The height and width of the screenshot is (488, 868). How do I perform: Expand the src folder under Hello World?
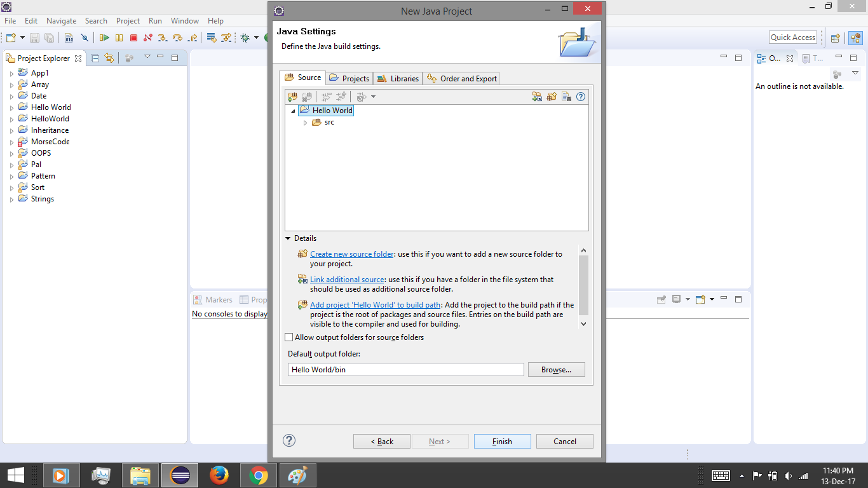pyautogui.click(x=305, y=122)
